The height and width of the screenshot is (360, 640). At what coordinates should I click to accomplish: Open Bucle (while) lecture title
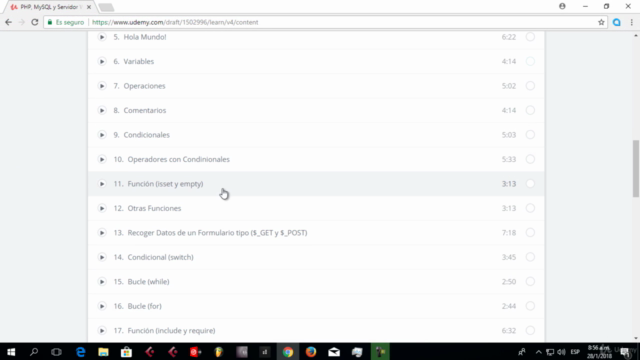point(149,282)
